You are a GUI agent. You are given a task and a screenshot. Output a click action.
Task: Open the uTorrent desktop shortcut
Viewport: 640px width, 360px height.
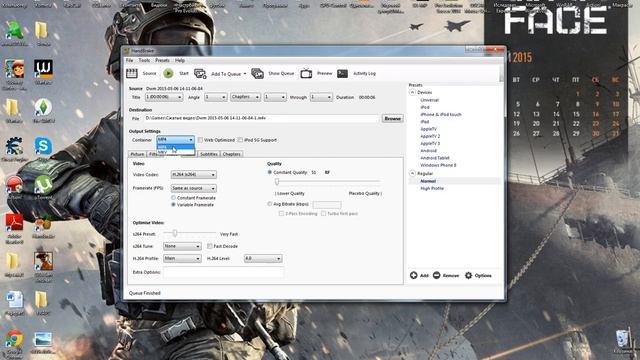pyautogui.click(x=43, y=185)
